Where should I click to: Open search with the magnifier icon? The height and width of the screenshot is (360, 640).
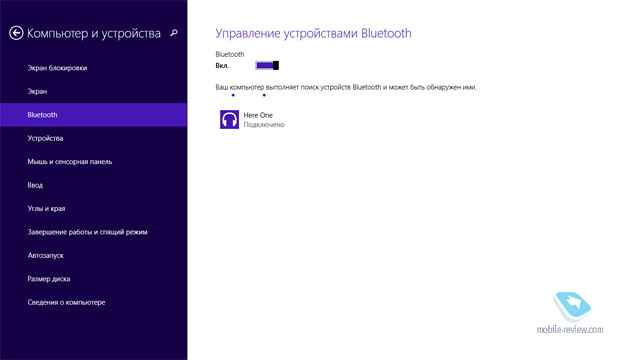click(174, 33)
